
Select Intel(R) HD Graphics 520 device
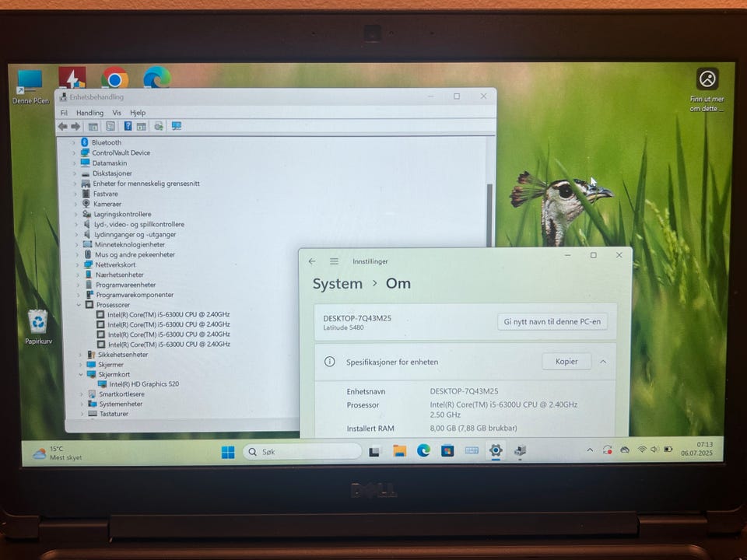click(144, 383)
